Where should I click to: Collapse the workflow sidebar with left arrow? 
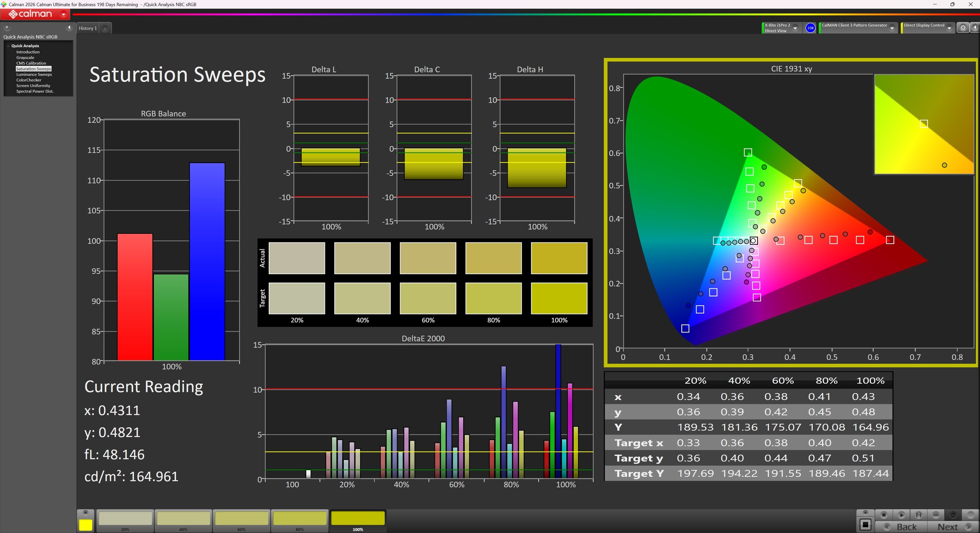point(69,28)
